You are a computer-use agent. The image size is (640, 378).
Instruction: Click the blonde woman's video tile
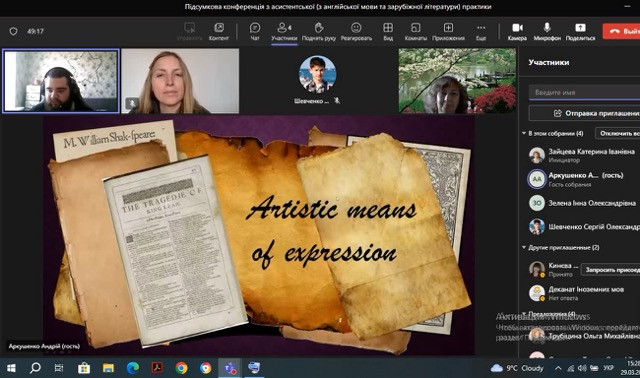pyautogui.click(x=180, y=81)
